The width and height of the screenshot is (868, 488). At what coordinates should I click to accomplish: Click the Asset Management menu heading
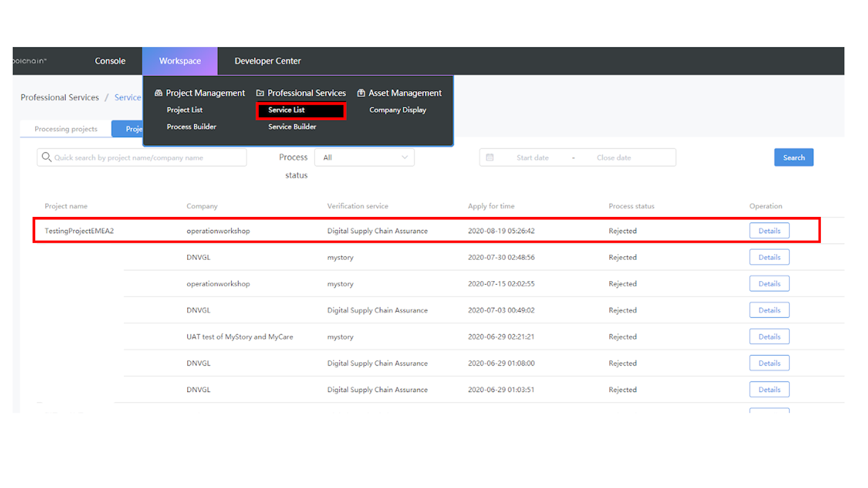click(x=405, y=93)
